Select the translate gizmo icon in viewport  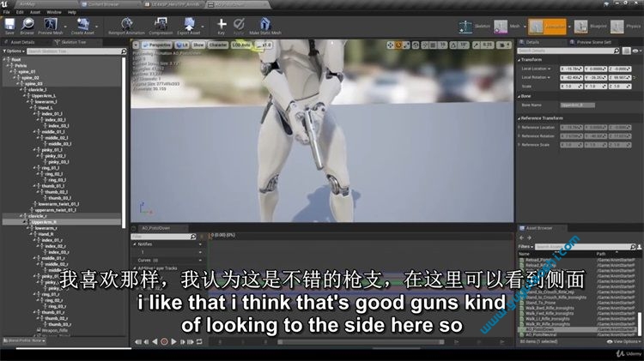coord(390,45)
